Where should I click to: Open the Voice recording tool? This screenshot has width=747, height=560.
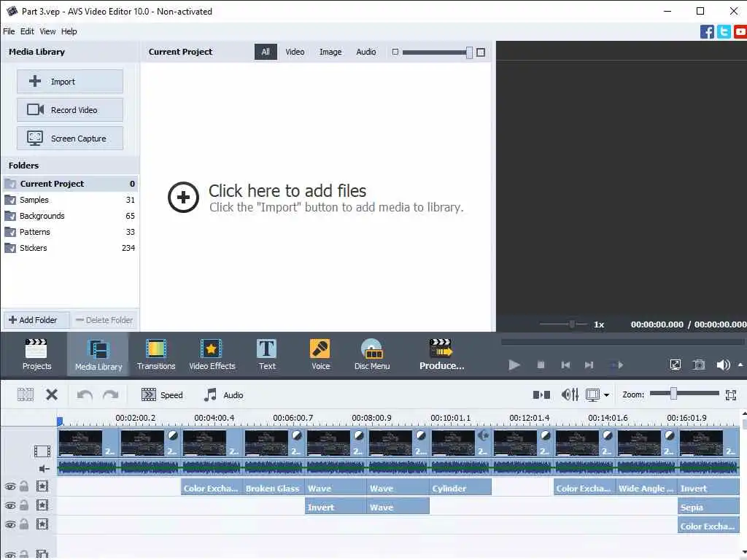click(x=320, y=354)
